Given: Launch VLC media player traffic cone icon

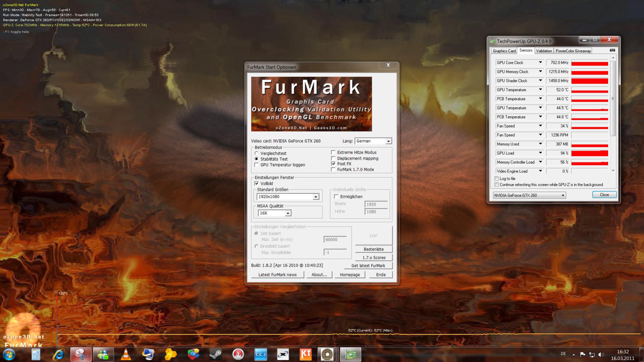Looking at the screenshot, I should pyautogui.click(x=126, y=354).
